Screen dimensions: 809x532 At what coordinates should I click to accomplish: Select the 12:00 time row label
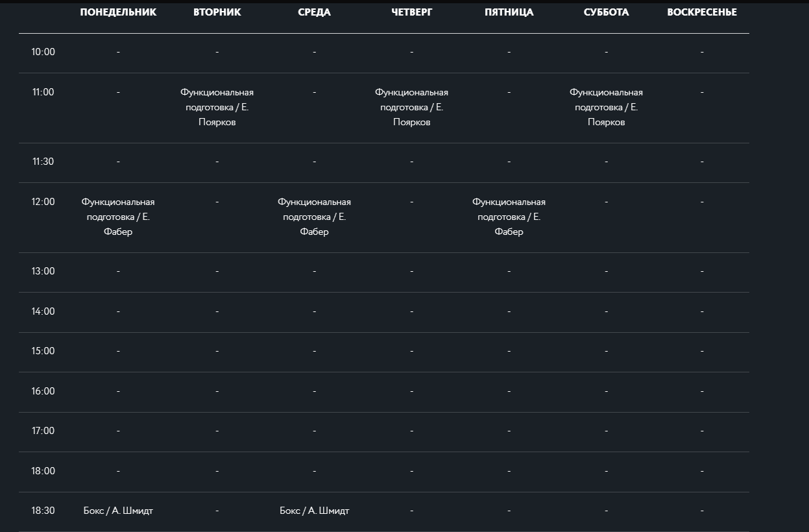point(43,202)
